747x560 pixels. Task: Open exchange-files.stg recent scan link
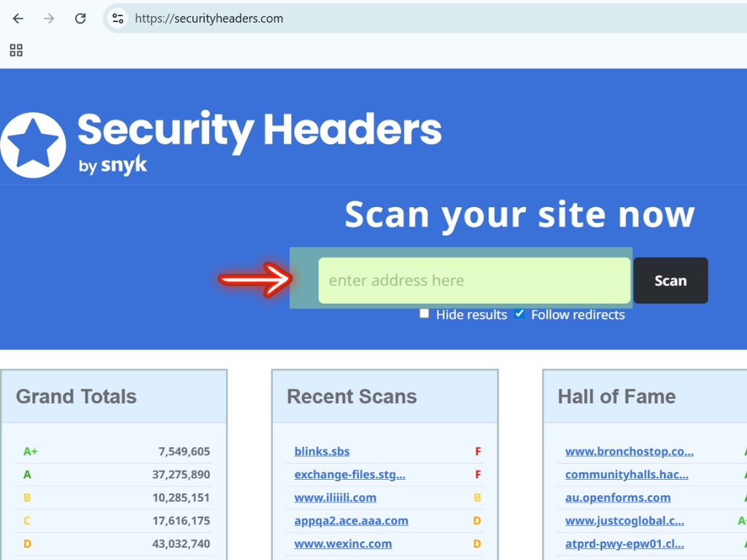[349, 475]
